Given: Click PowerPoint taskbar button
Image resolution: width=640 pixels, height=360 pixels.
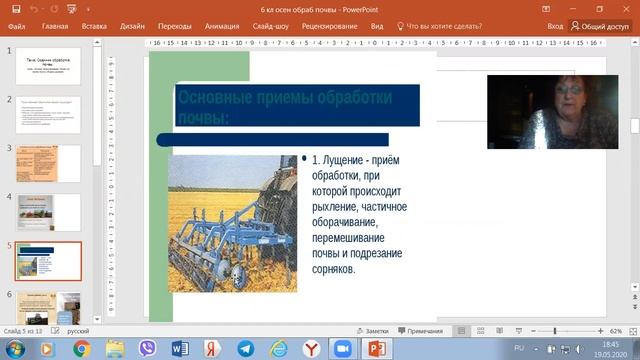Looking at the screenshot, I should [x=376, y=349].
